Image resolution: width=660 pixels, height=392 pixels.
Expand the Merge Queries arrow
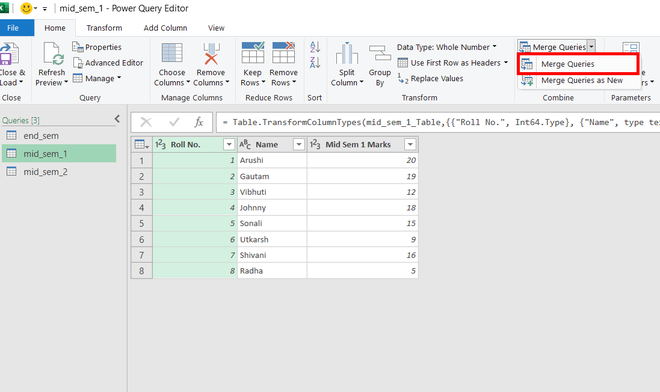click(x=591, y=46)
